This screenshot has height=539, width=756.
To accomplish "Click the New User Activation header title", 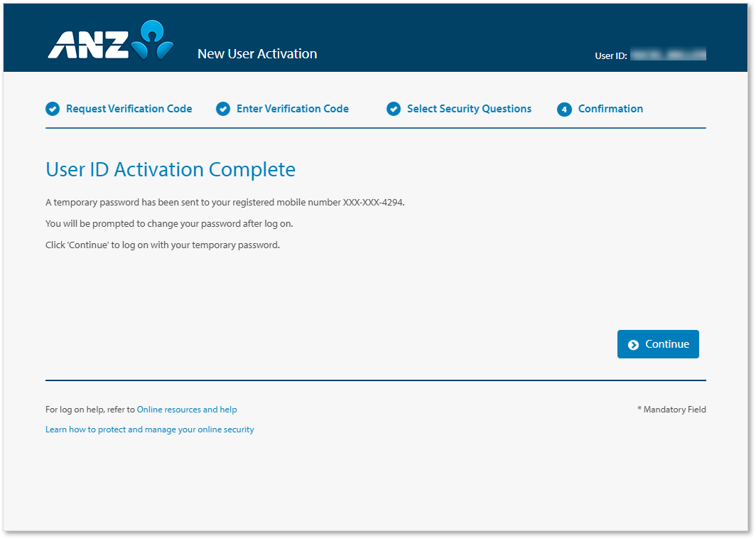I will click(x=257, y=54).
